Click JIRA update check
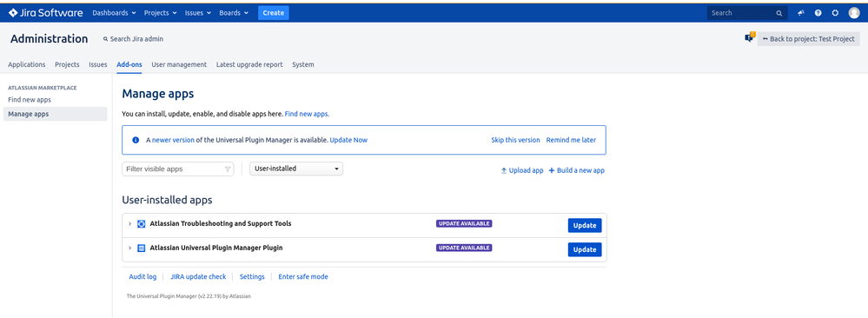The image size is (868, 318). click(198, 276)
